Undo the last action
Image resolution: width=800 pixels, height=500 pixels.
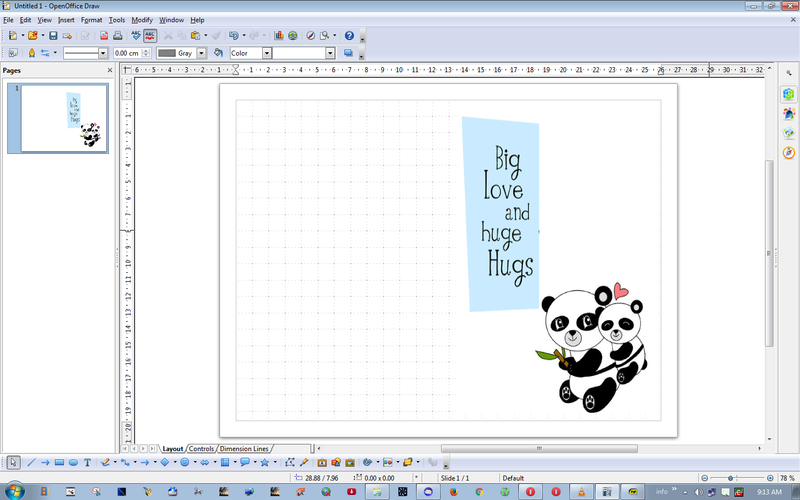pyautogui.click(x=234, y=36)
